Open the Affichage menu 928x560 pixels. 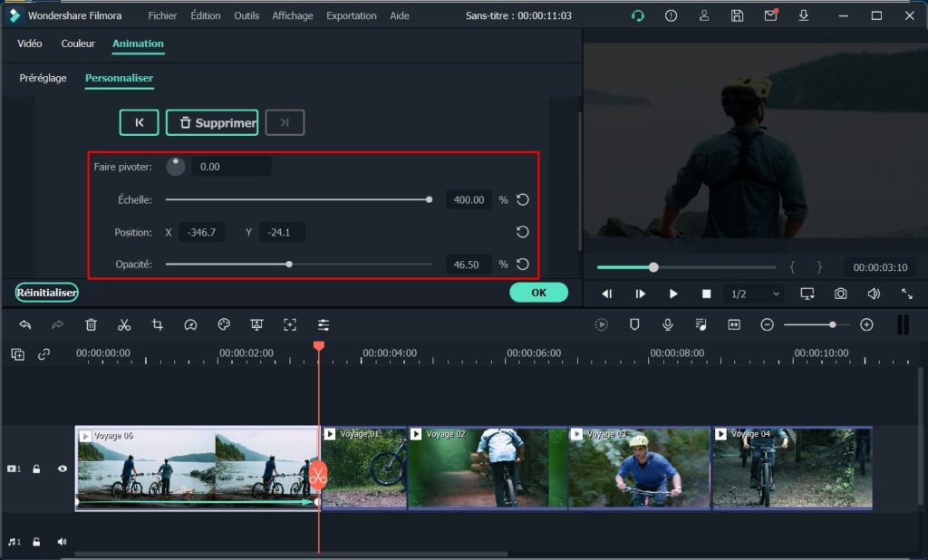click(293, 16)
